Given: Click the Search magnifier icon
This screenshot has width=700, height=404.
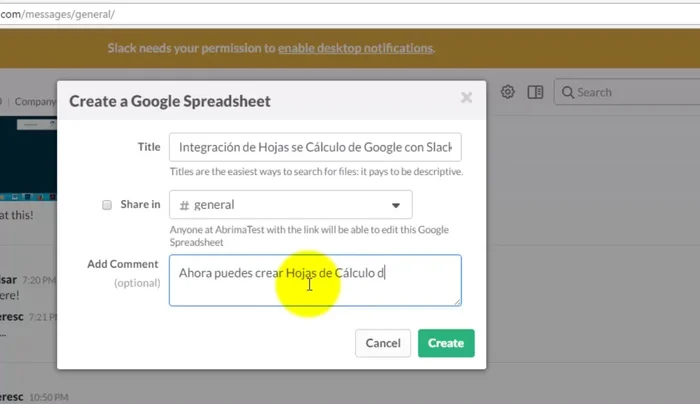Looking at the screenshot, I should (567, 92).
